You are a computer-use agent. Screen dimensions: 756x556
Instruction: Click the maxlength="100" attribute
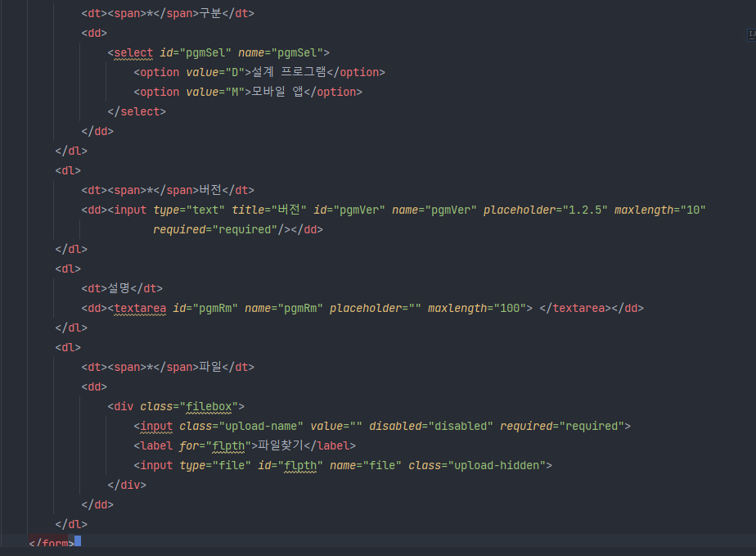tap(477, 309)
